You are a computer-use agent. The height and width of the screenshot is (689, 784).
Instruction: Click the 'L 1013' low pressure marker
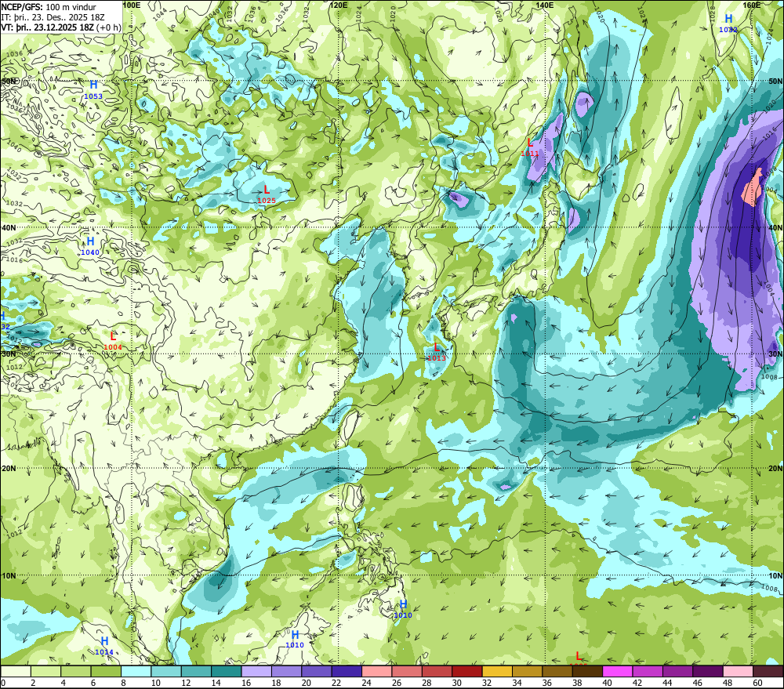point(437,352)
